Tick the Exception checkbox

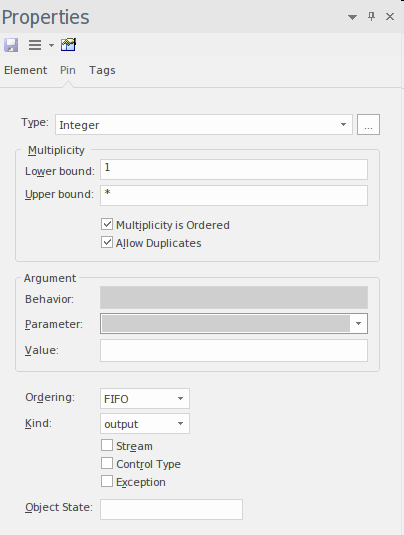click(x=107, y=481)
